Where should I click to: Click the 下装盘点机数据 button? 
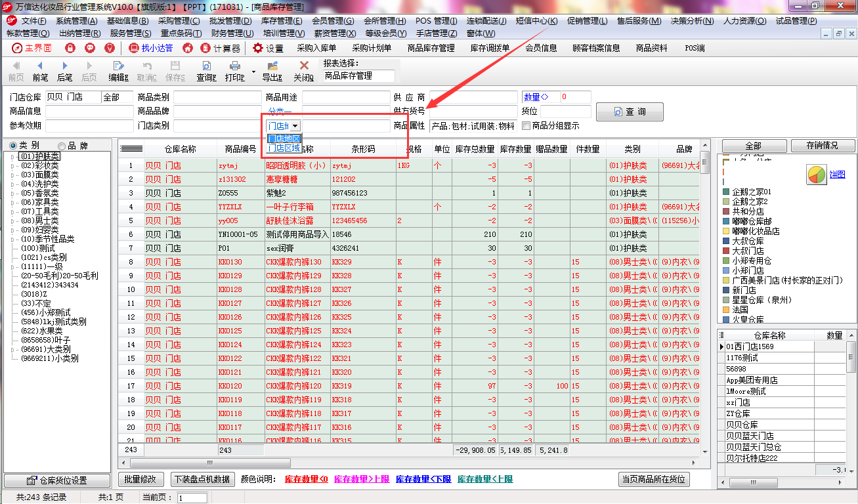203,480
